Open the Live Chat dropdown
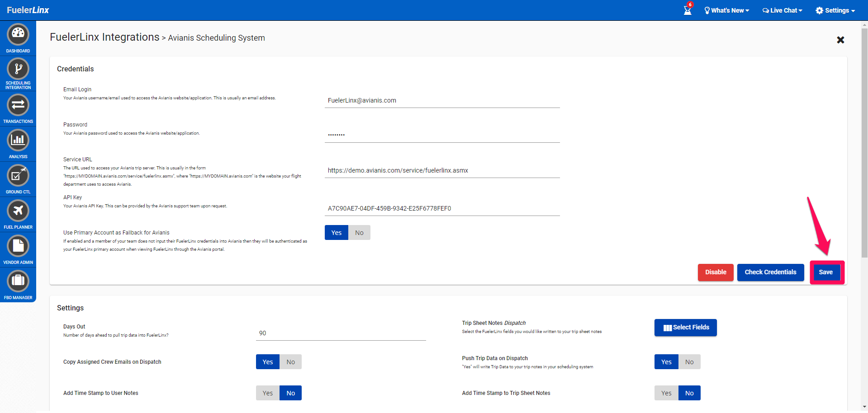868x413 pixels. pos(783,10)
